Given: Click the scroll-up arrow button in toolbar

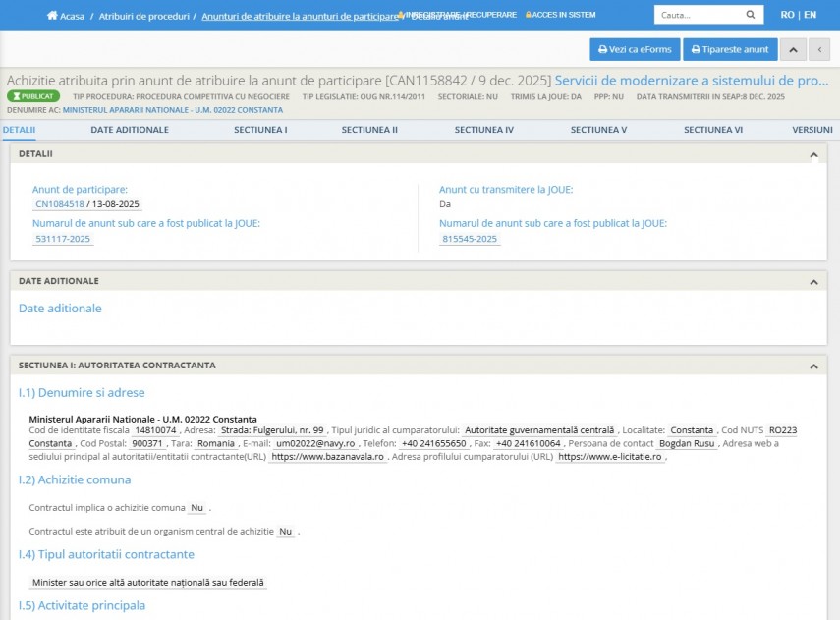Looking at the screenshot, I should point(794,49).
